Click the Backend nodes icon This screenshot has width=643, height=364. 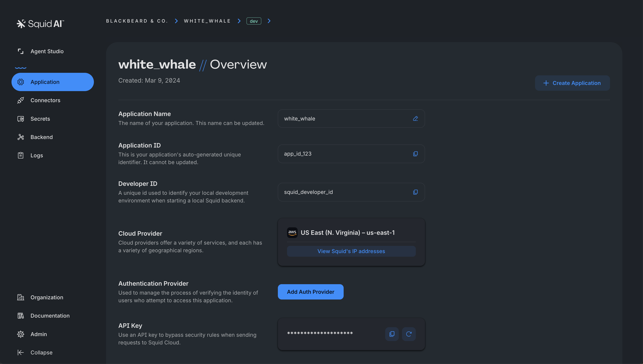click(x=20, y=137)
